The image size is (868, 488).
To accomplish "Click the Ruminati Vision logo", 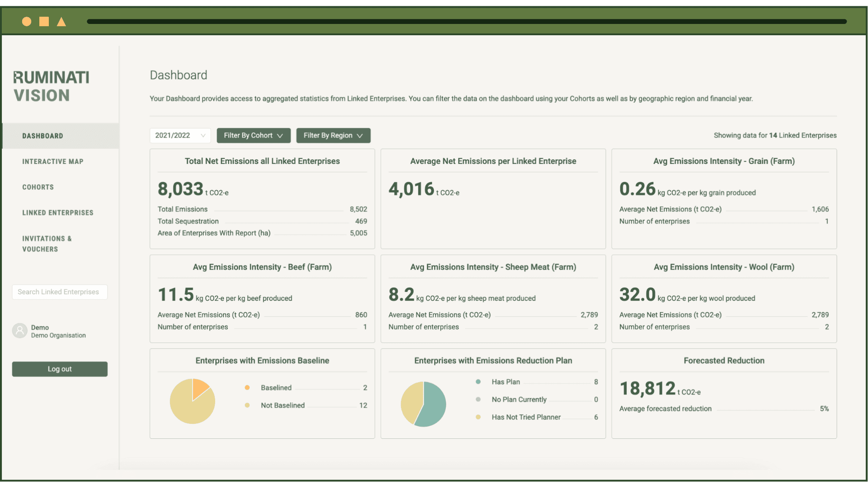I will pos(51,86).
